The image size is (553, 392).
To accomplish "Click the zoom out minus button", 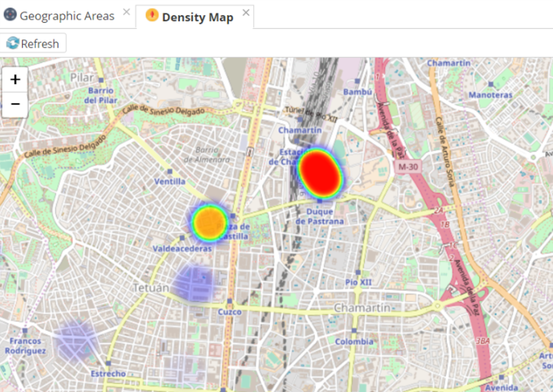I will [x=15, y=104].
